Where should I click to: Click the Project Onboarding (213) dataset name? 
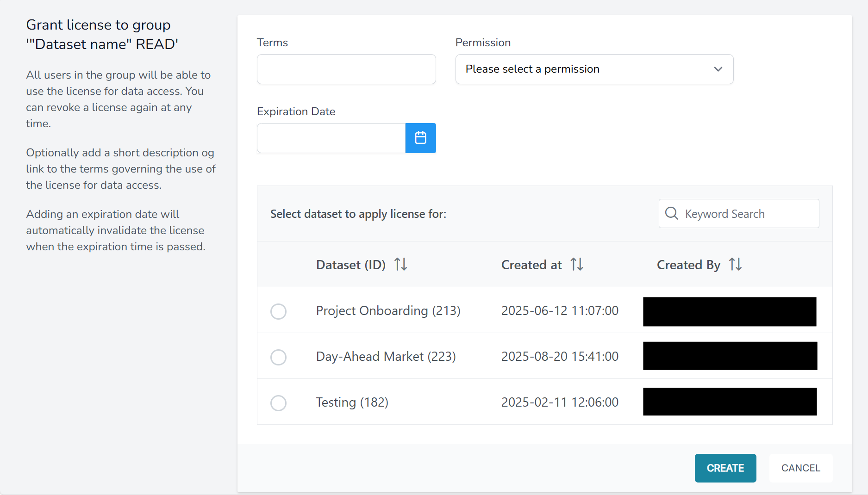click(x=388, y=310)
